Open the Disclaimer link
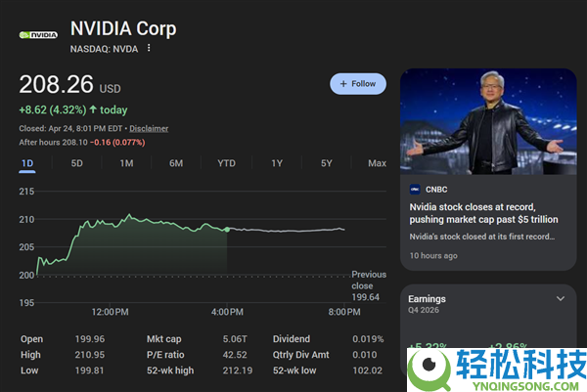The image size is (587, 392). point(149,129)
